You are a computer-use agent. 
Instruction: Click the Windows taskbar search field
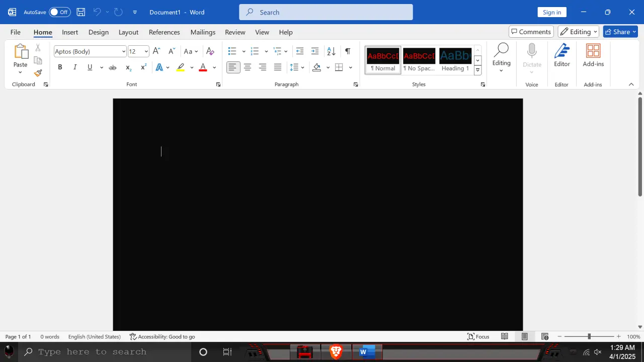(105, 352)
